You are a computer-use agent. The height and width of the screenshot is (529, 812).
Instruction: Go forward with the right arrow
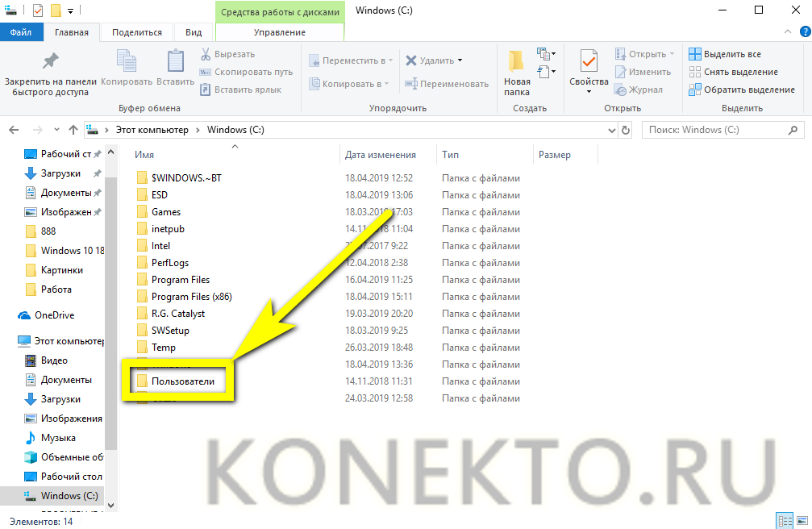(37, 130)
